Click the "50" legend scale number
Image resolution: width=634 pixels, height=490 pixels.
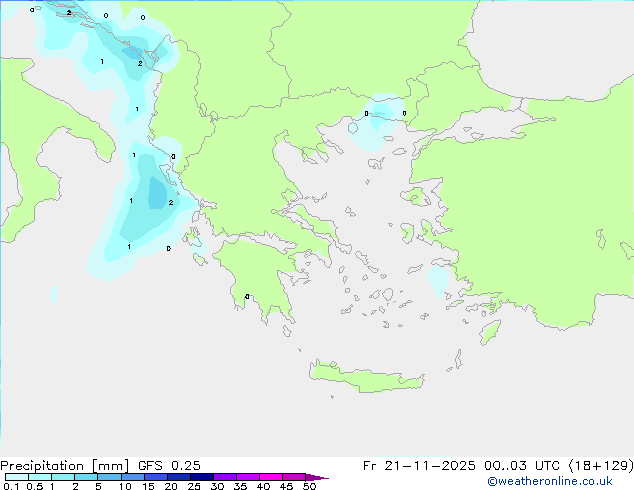(x=309, y=486)
